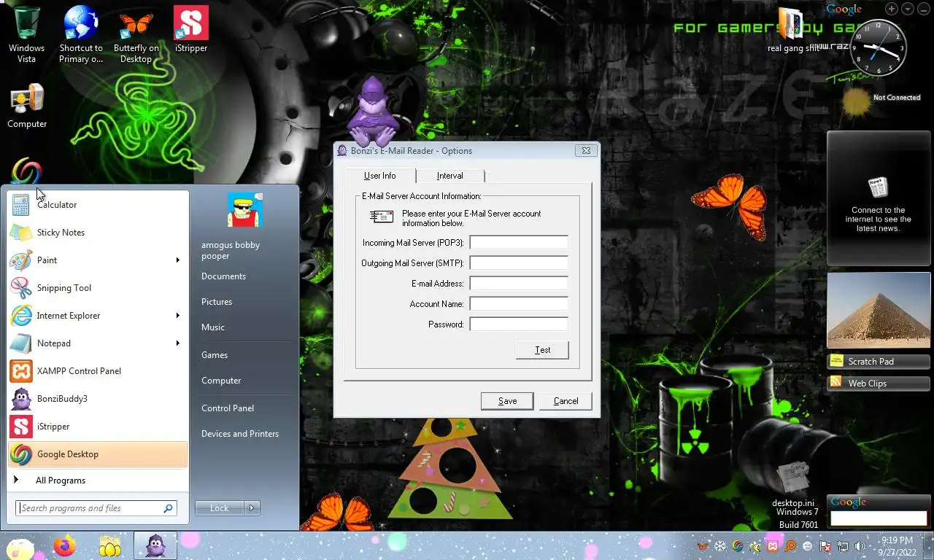
Task: Expand All Programs list
Action: click(98, 481)
